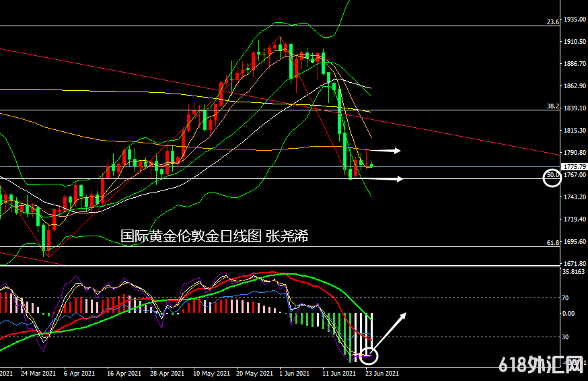Click the upper white arrow near 1790
The height and width of the screenshot is (381, 588).
click(x=387, y=150)
